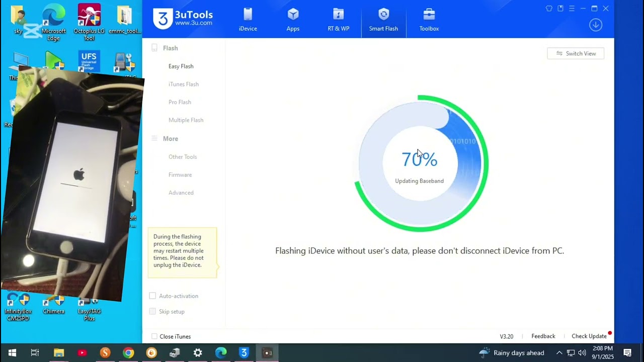Collapse the More sidebar group
The image size is (644, 362).
(x=165, y=139)
